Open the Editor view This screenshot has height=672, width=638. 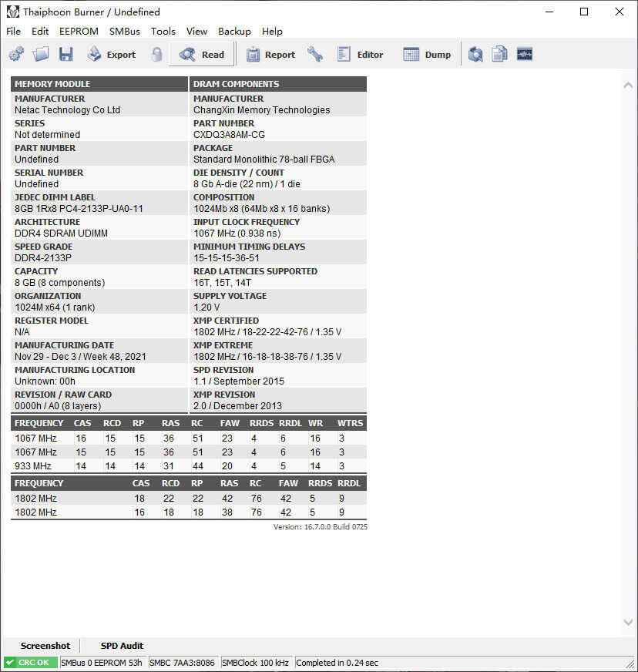click(x=360, y=55)
